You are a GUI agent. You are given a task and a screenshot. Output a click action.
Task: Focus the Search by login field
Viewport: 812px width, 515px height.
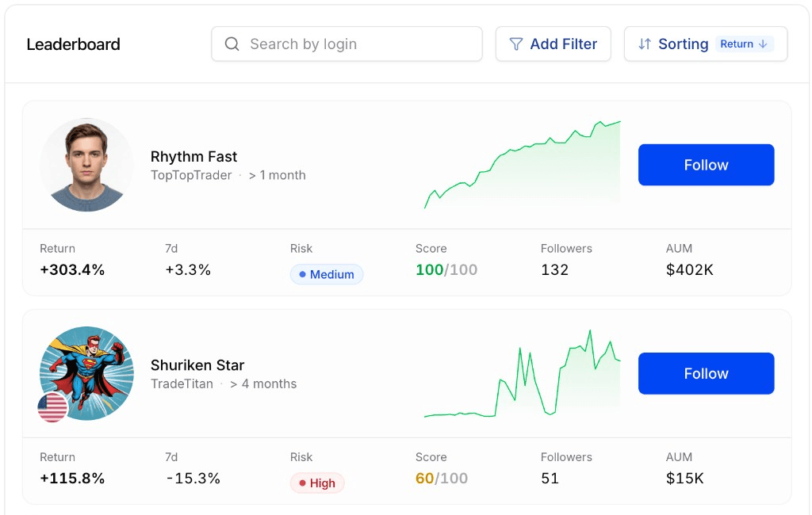tap(347, 44)
